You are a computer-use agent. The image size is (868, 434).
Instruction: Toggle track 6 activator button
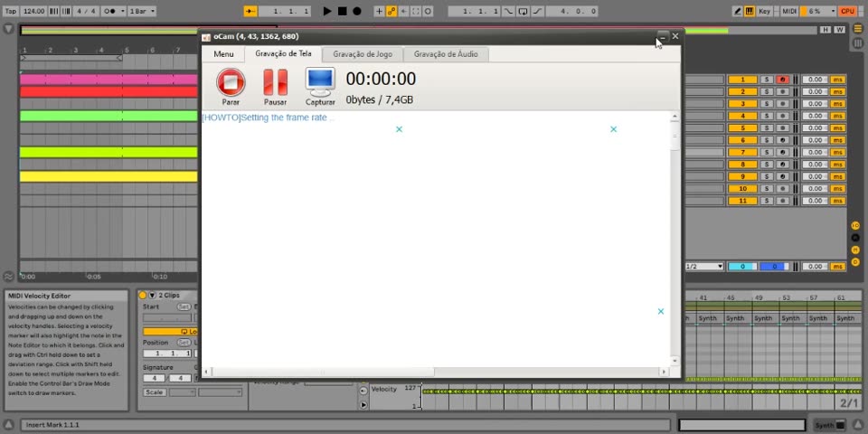point(742,140)
